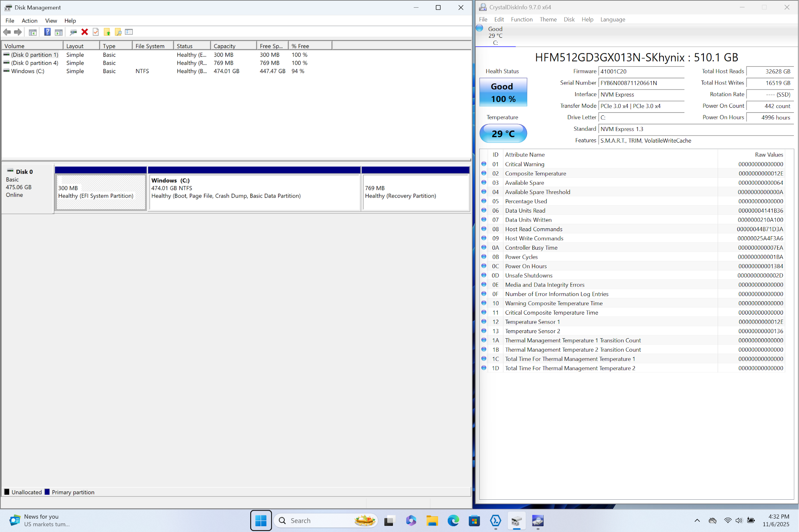Screen dimensions: 799x532
Task: Click the folder with green up arrow icon
Action: tap(107, 32)
